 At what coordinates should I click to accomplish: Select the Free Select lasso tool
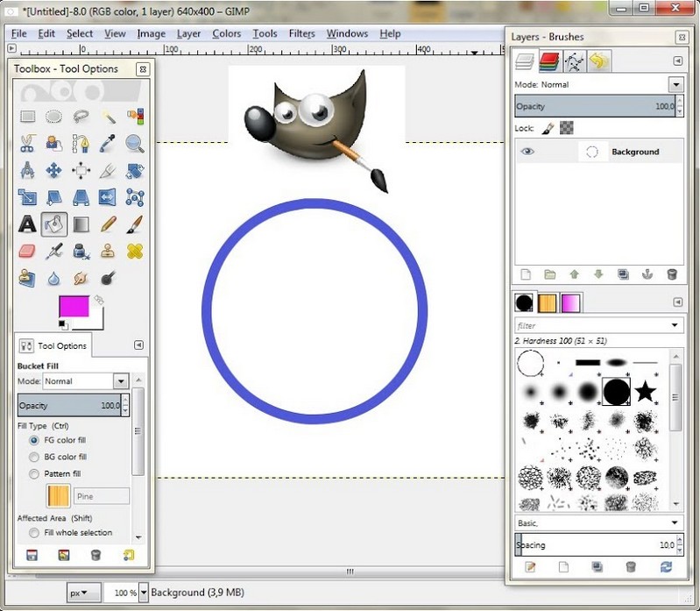pos(81,117)
